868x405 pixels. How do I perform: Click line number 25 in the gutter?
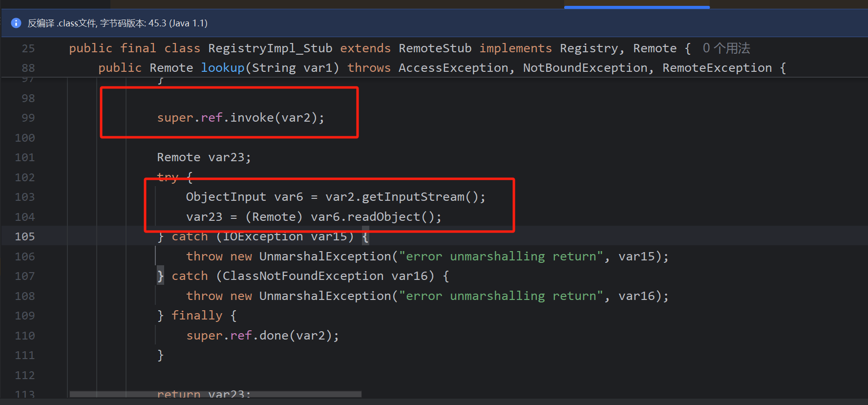28,48
